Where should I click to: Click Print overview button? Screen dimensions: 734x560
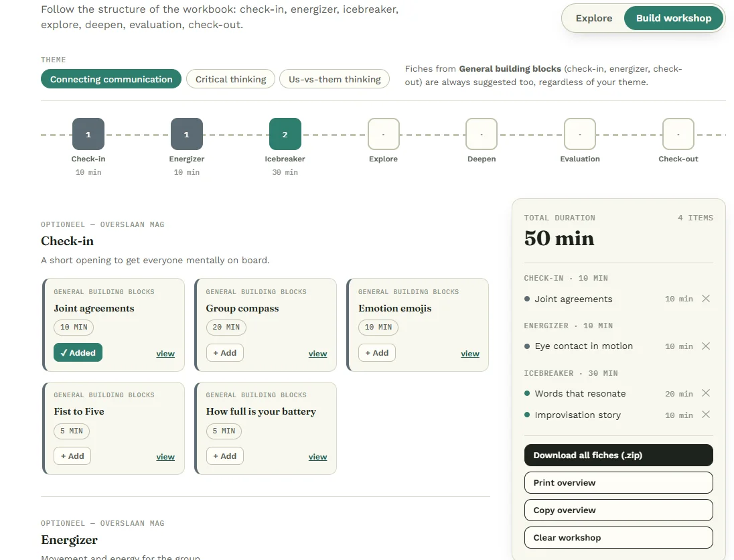click(618, 483)
